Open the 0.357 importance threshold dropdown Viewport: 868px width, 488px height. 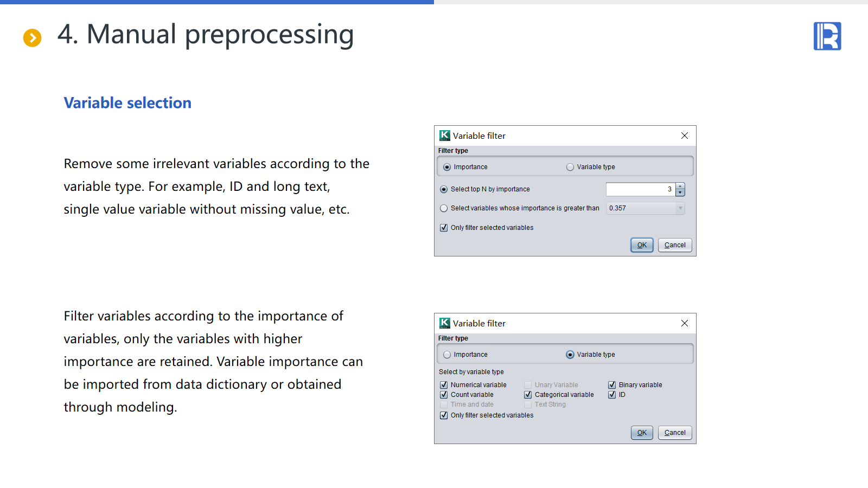pyautogui.click(x=680, y=208)
